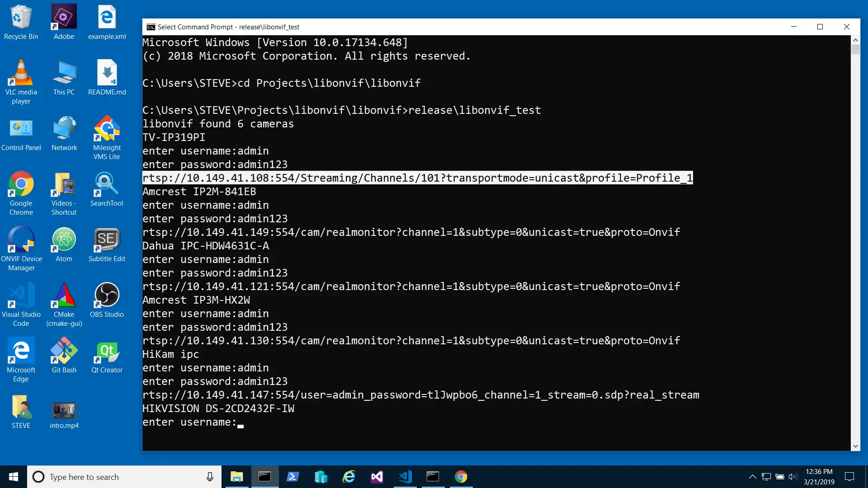Click the 'Amcrest IP2M-841EB' line
This screenshot has height=488, width=868.
(199, 192)
